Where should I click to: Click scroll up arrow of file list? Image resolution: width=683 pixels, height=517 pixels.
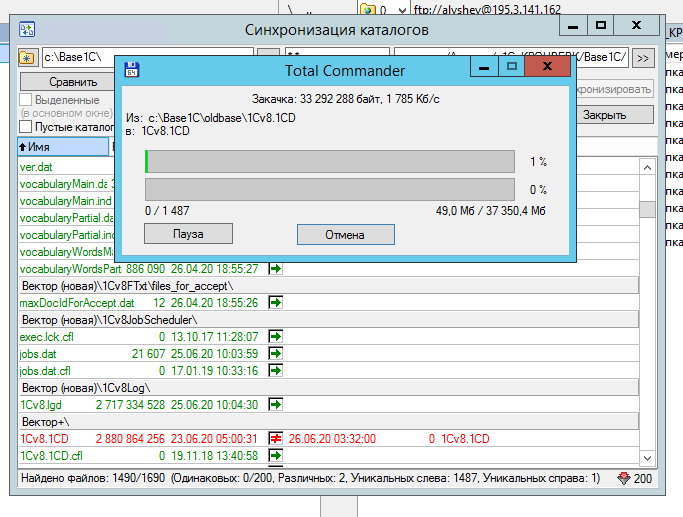[x=647, y=167]
